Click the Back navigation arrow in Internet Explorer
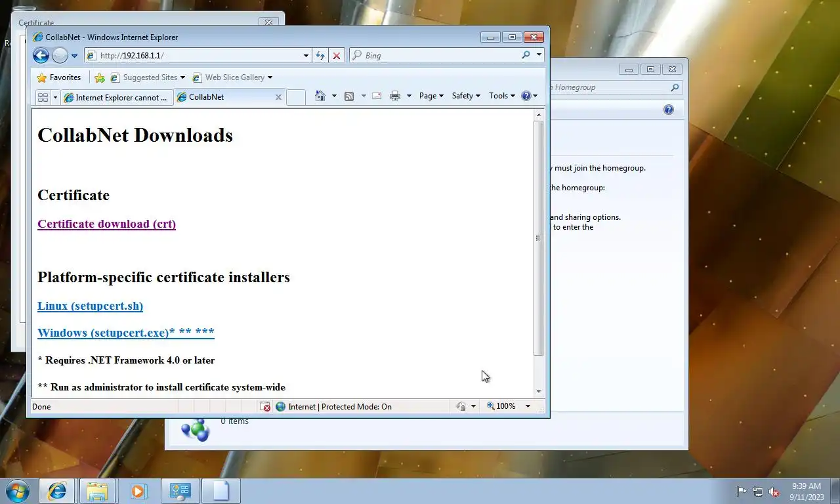840x504 pixels. [41, 56]
